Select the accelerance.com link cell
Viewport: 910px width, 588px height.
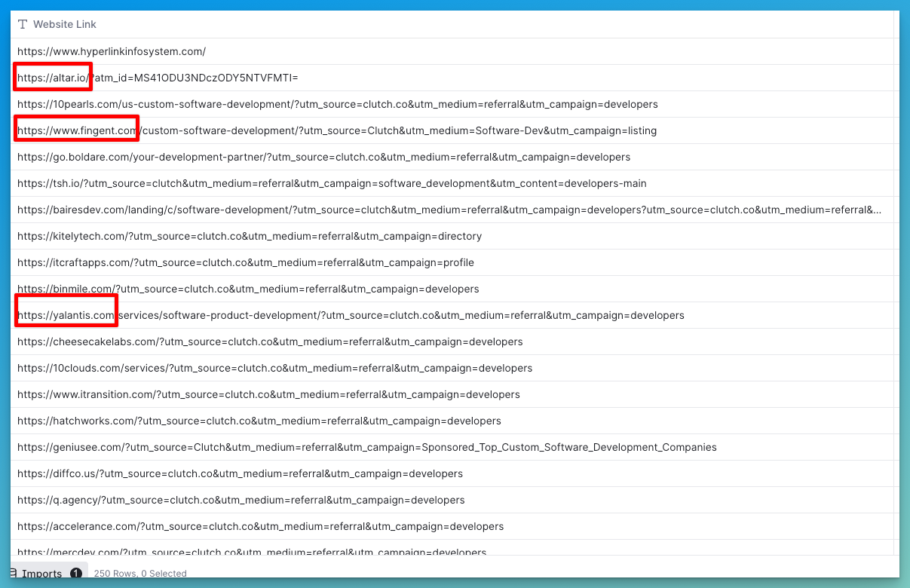452,526
